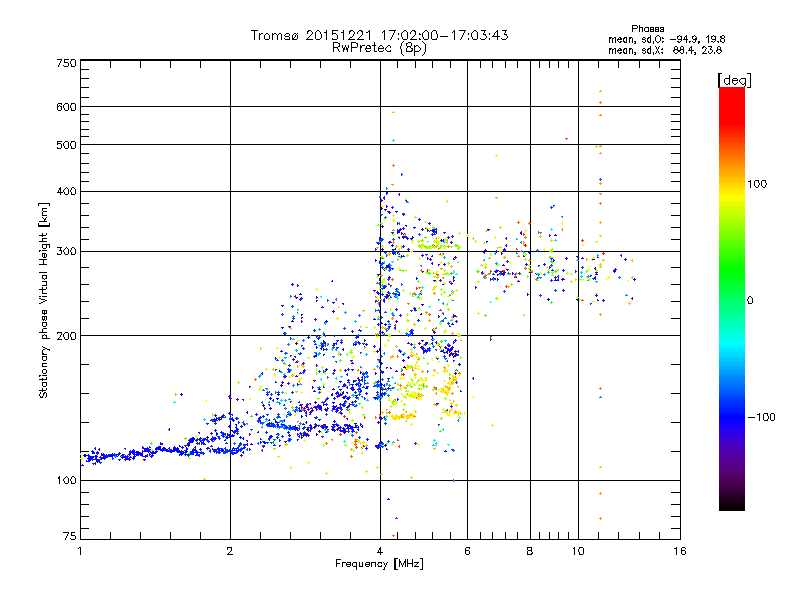Click the x-axis tick label '16'
The width and height of the screenshot is (800, 600).
[x=680, y=551]
